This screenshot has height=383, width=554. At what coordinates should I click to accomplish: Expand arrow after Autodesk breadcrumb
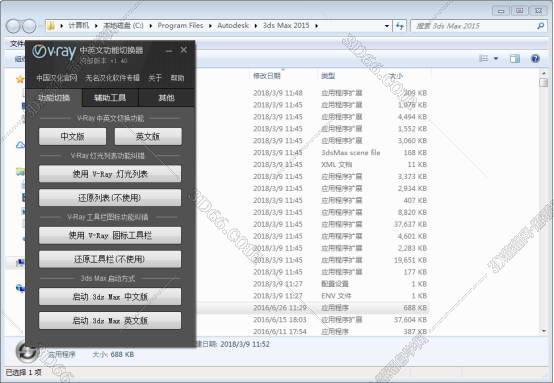click(256, 26)
